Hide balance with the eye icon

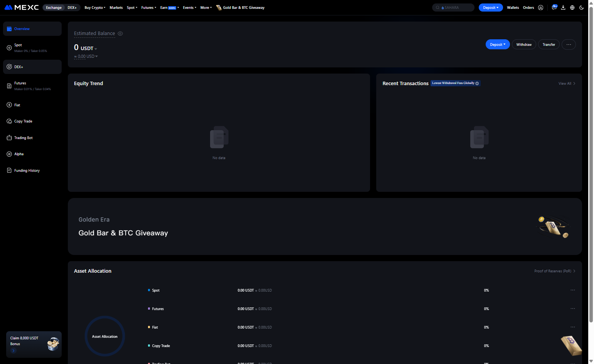tap(120, 34)
